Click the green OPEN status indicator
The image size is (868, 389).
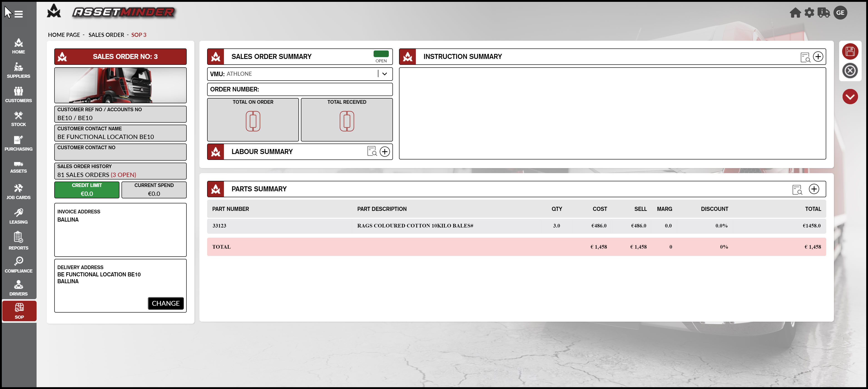click(381, 54)
